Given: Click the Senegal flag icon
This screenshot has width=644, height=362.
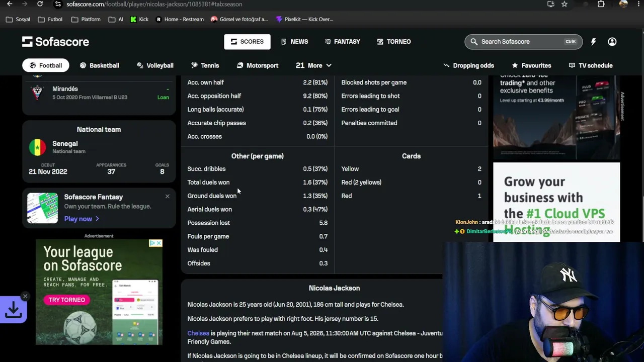Looking at the screenshot, I should pyautogui.click(x=37, y=147).
